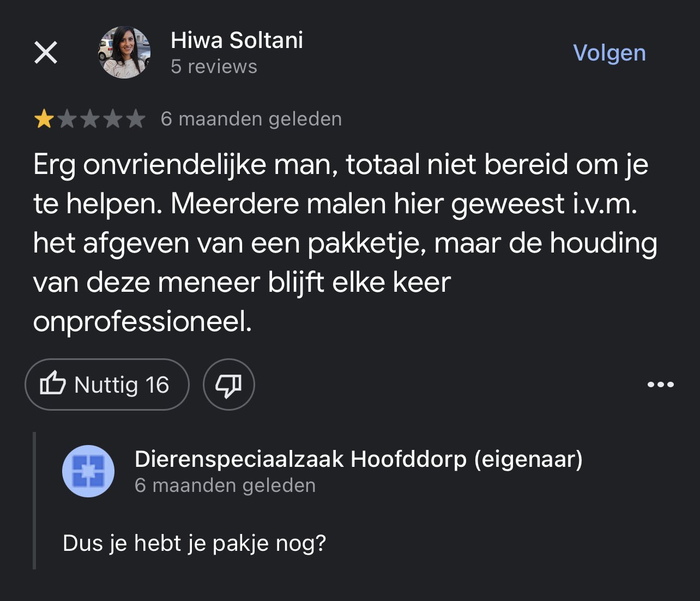Click the third gray rating star

click(x=89, y=119)
